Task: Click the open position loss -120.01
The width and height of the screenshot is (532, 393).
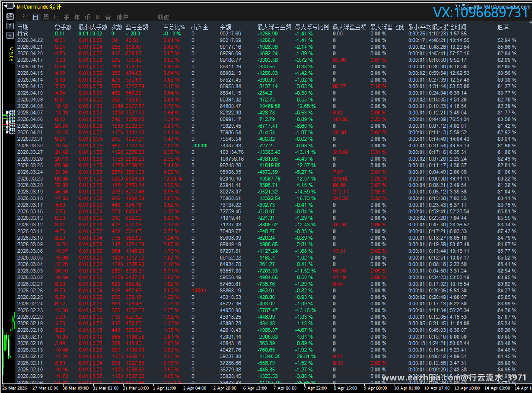Action: click(134, 34)
